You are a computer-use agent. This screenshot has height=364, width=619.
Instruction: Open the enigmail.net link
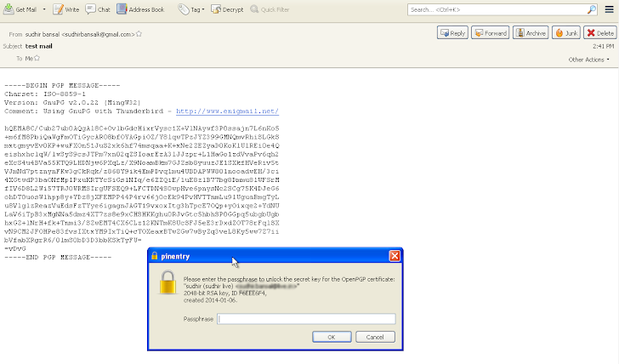pyautogui.click(x=227, y=111)
